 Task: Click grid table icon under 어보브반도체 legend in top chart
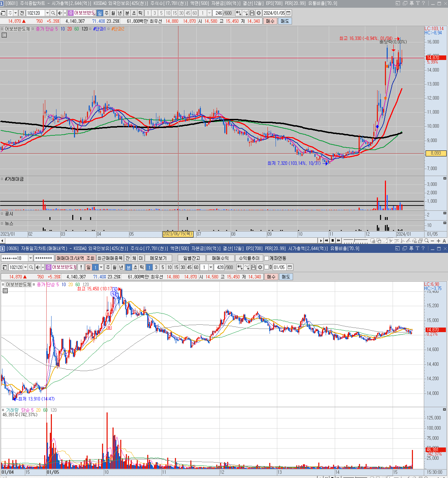pyautogui.click(x=4, y=35)
